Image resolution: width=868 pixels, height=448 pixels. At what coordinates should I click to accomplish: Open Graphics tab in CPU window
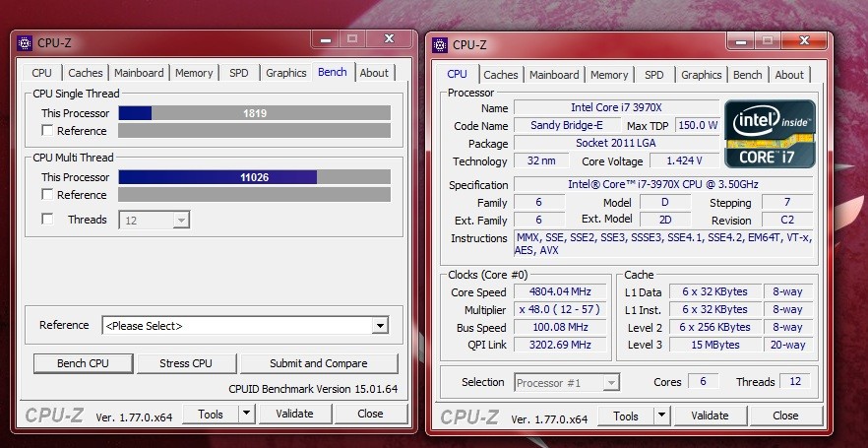pyautogui.click(x=702, y=75)
